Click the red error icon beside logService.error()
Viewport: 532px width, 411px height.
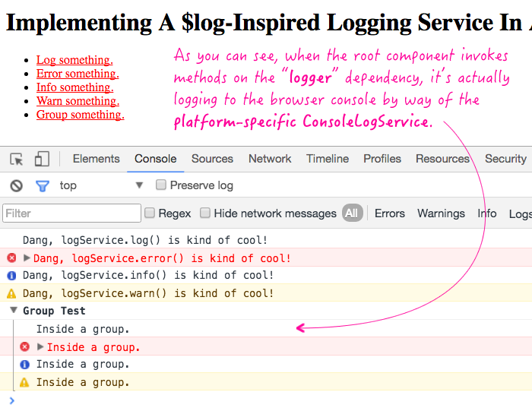(11, 258)
